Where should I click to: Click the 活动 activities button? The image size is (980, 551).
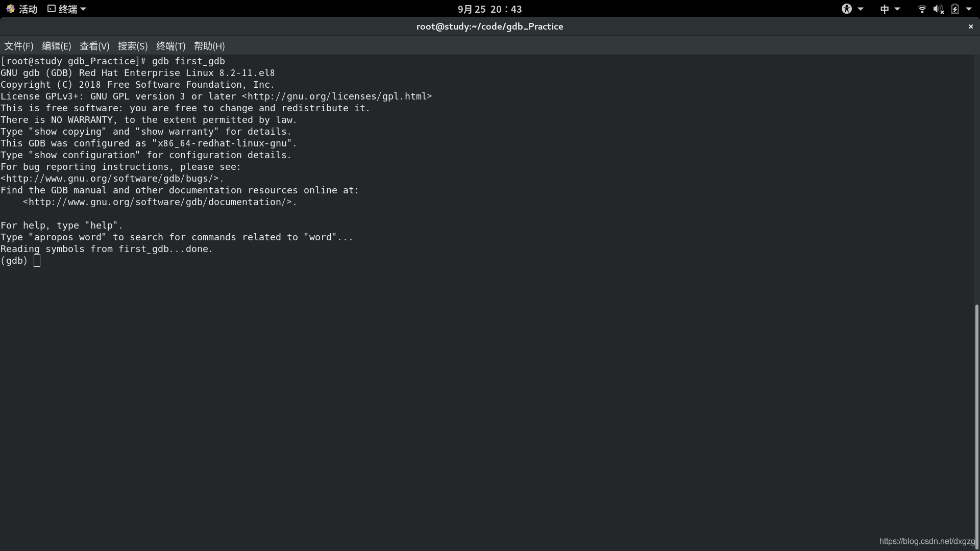pyautogui.click(x=22, y=9)
